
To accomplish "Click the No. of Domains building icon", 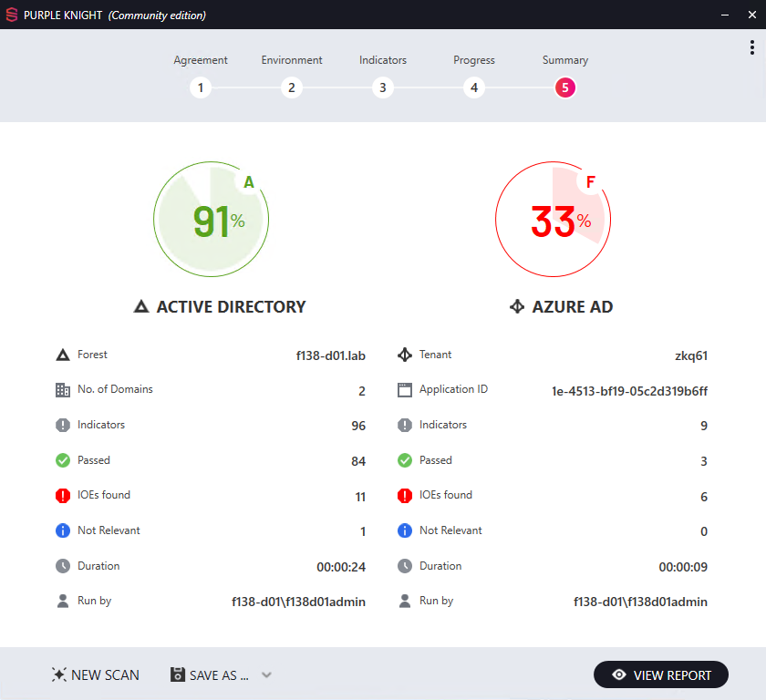I will point(63,390).
